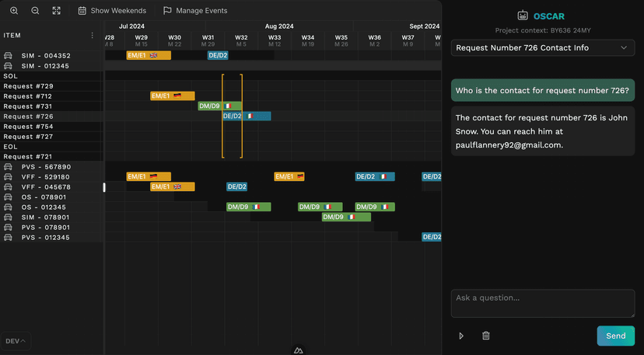Click the DM/D9 bar on Request #731

pos(220,106)
